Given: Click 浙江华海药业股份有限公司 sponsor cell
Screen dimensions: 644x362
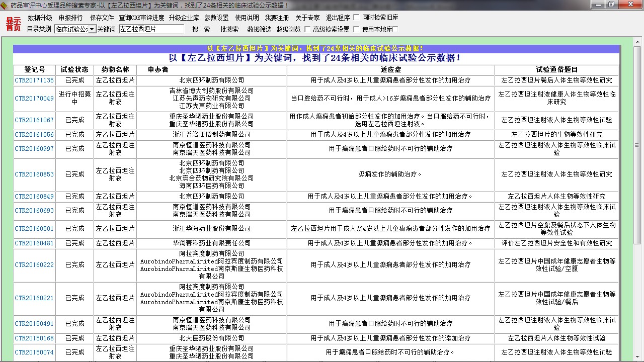Looking at the screenshot, I should click(212, 229).
